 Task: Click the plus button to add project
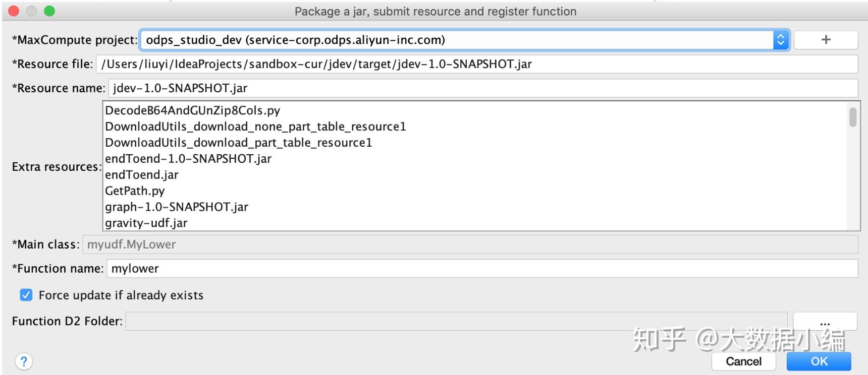point(826,40)
